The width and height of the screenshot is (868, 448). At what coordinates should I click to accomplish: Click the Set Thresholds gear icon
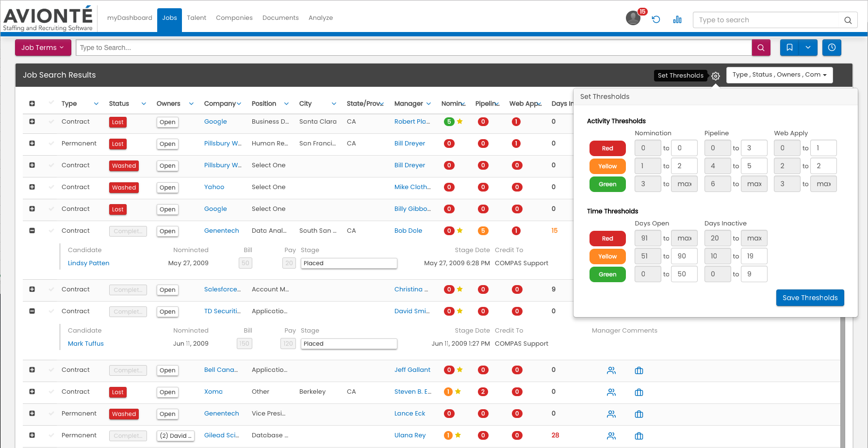tap(716, 76)
